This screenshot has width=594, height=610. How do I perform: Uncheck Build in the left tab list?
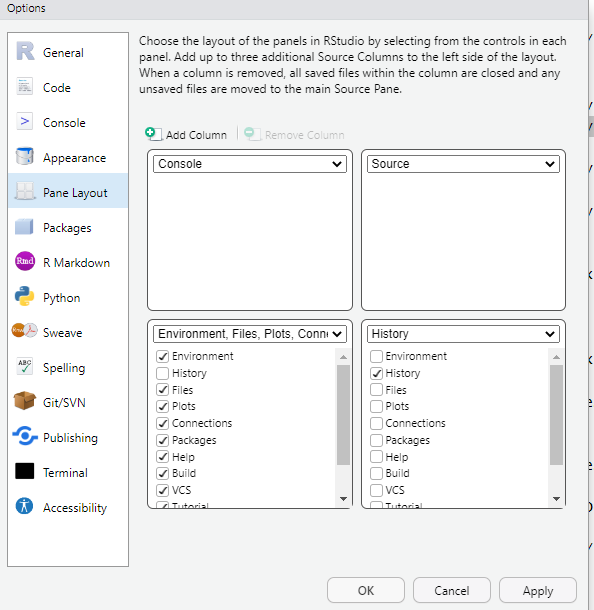(163, 473)
